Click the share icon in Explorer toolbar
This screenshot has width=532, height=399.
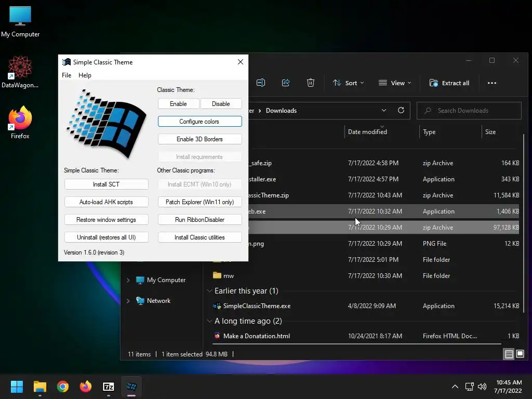click(x=286, y=83)
